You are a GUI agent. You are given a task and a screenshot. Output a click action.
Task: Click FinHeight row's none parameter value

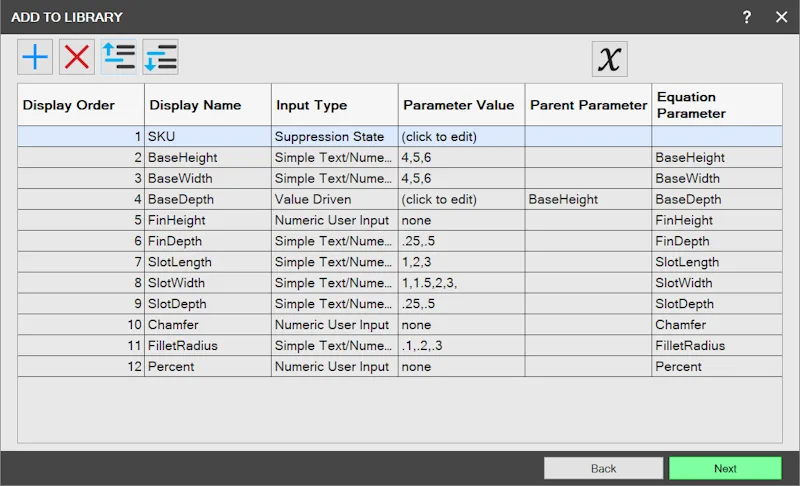point(461,220)
